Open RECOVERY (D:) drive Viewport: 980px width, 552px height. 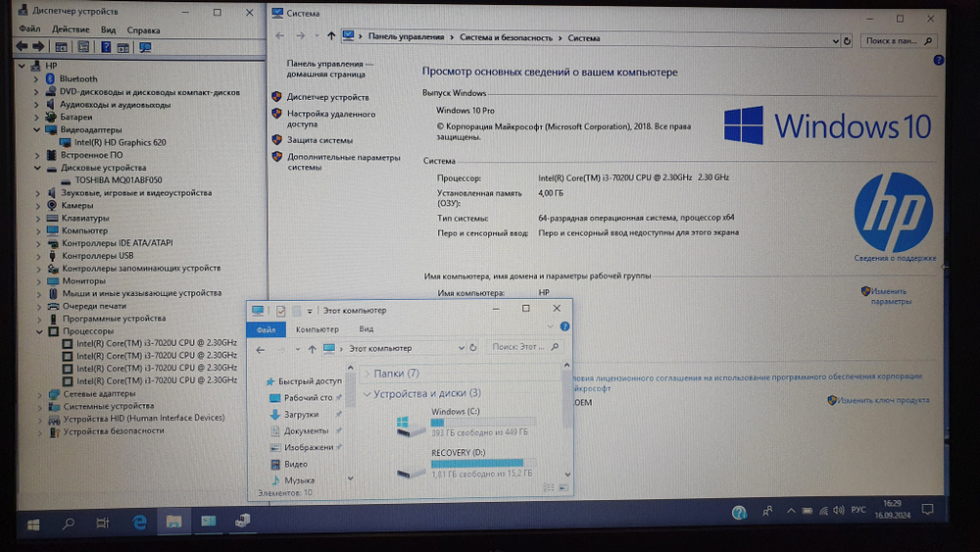pos(465,463)
